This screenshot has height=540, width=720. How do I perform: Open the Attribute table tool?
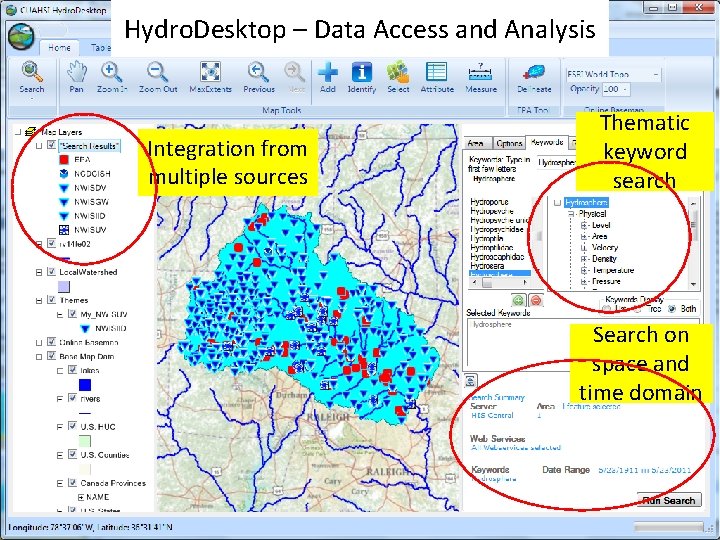tap(437, 77)
